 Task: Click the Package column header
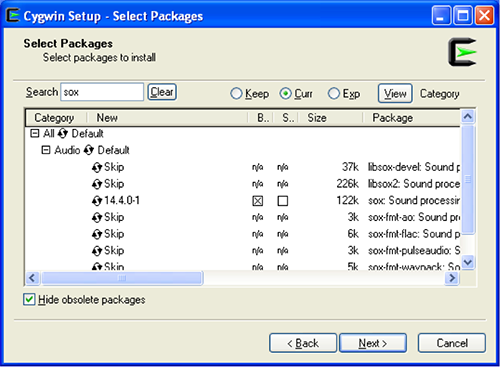click(412, 118)
